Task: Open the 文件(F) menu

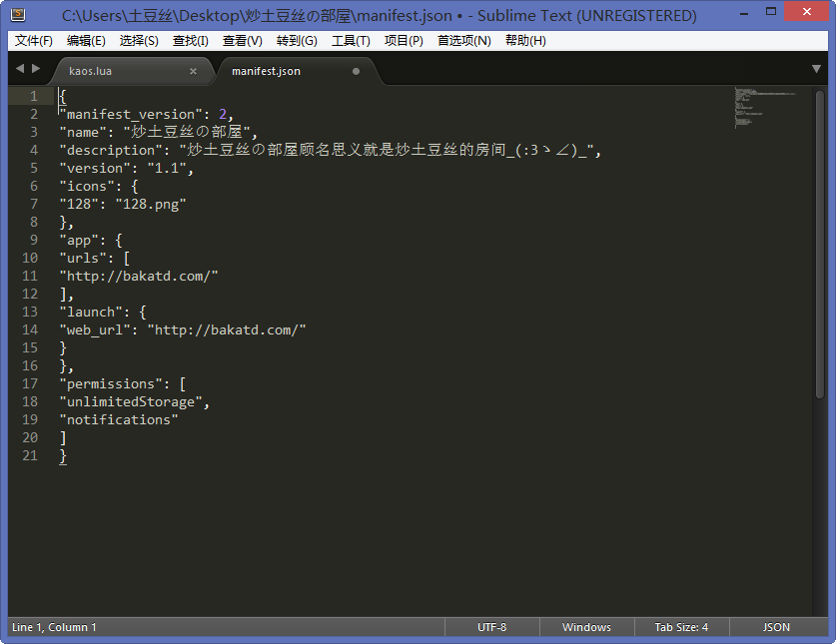Action: coord(34,41)
